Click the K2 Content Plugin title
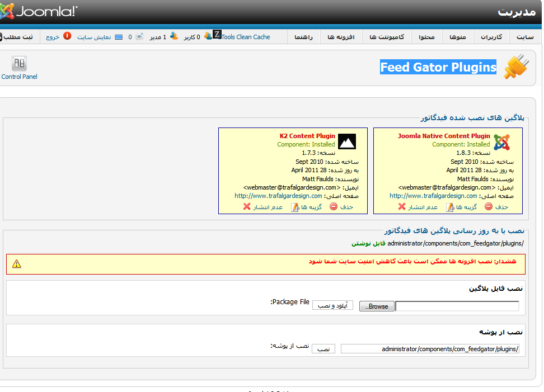The image size is (544, 392). [x=307, y=136]
